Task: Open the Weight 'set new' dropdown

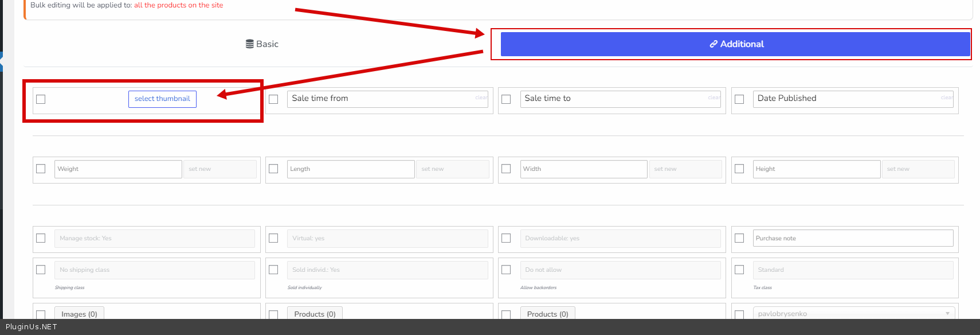Action: (219, 169)
